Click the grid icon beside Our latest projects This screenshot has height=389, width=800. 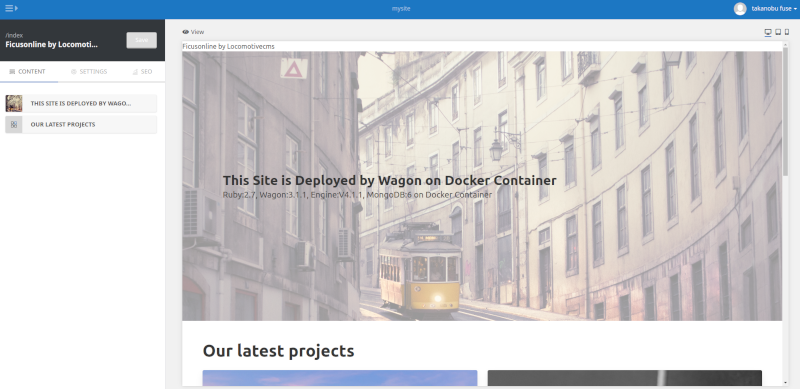tap(14, 125)
